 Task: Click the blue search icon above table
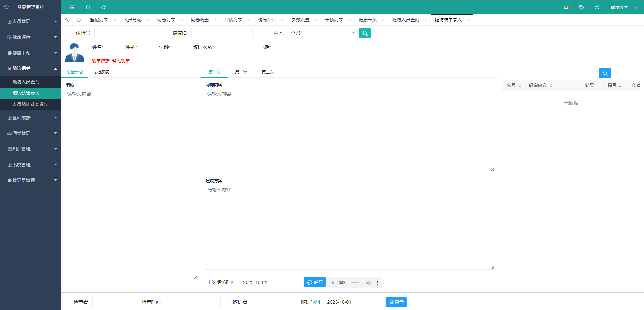click(x=605, y=73)
